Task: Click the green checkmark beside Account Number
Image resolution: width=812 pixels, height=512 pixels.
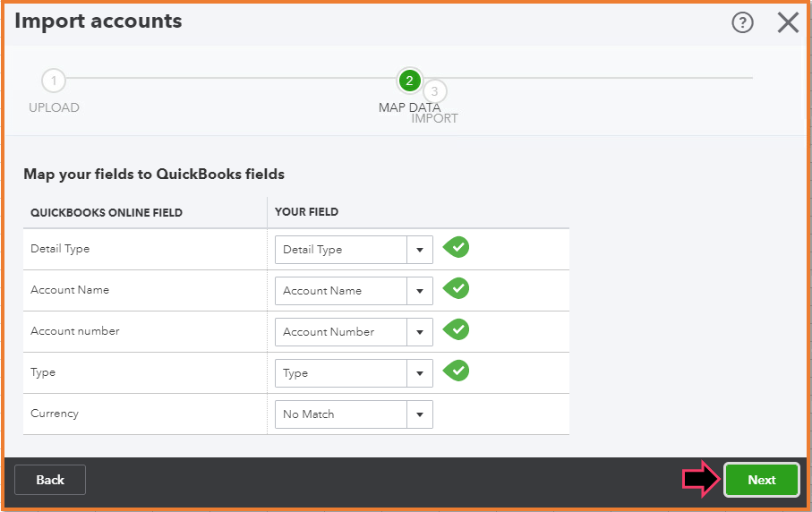Action: coord(457,330)
